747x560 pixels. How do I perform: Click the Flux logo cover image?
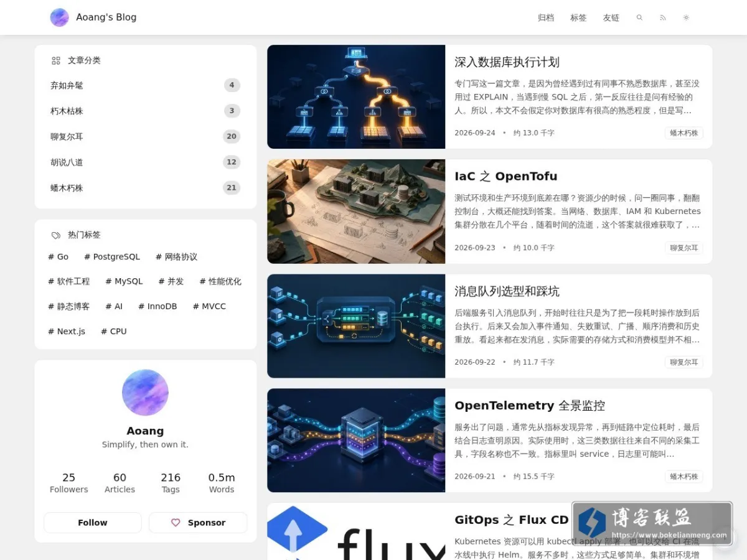tap(356, 532)
